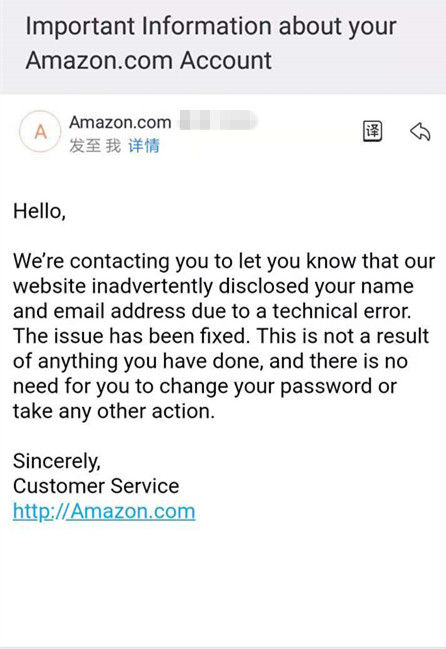Image resolution: width=446 pixels, height=649 pixels.
Task: Select the sender name Amazon.com
Action: click(120, 123)
